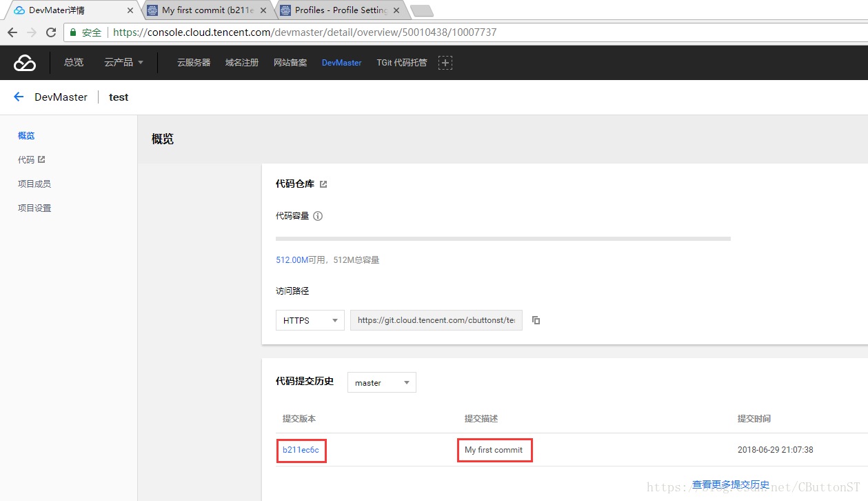Open the 总览 menu item
The image size is (868, 501).
pos(74,63)
